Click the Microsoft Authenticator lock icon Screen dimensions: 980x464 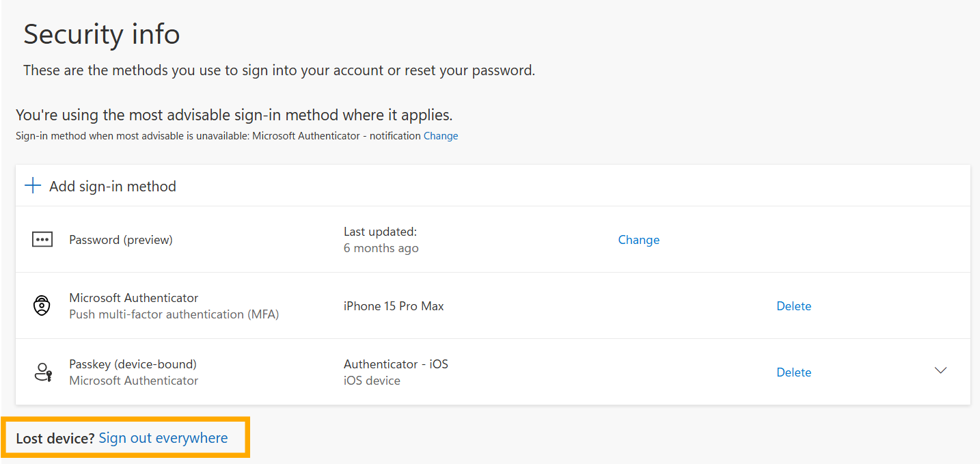(42, 306)
